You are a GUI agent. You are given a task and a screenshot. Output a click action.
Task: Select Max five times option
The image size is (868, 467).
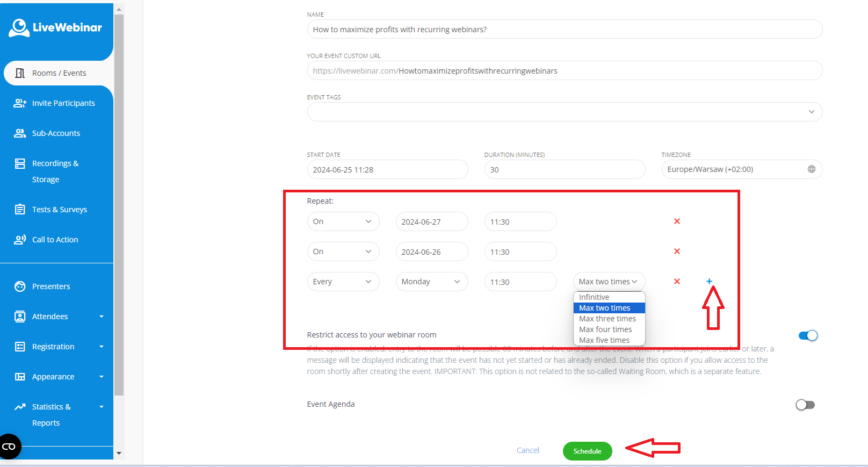604,340
